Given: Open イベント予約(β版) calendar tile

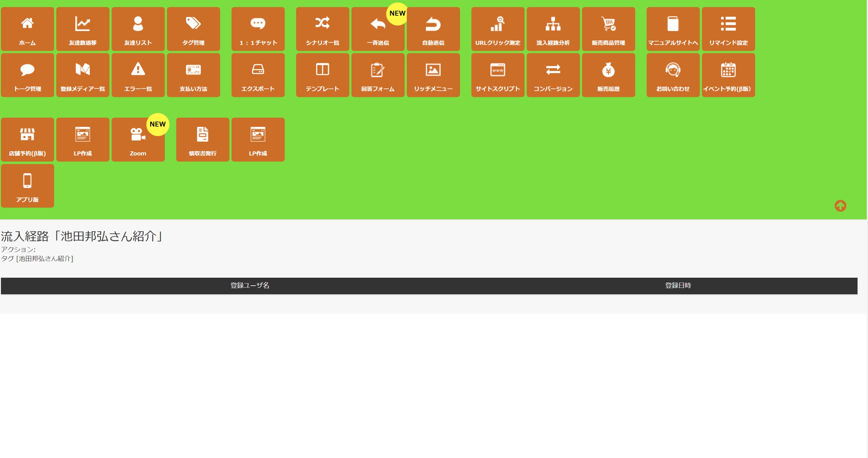Looking at the screenshot, I should pos(728,75).
